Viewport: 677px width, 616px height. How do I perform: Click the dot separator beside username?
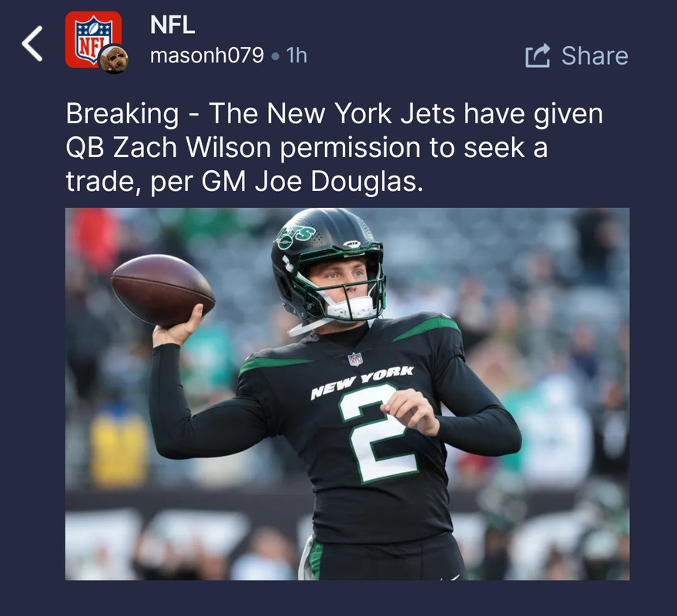(275, 56)
